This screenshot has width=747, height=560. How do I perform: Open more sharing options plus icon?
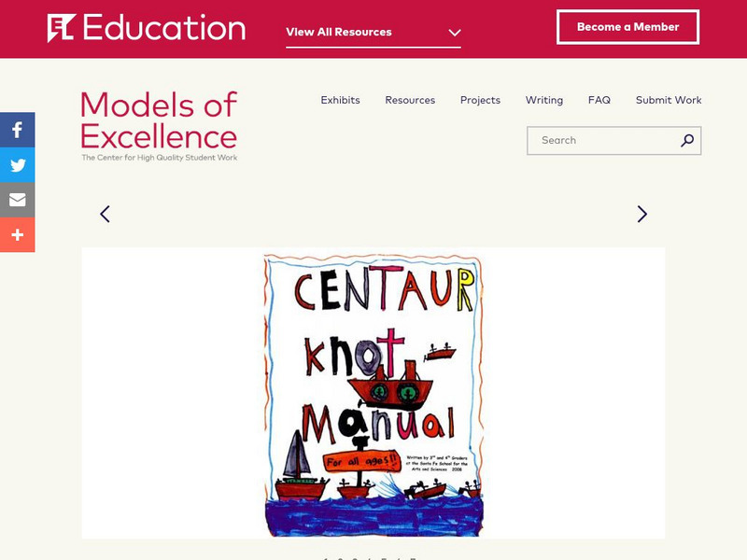tap(17, 234)
